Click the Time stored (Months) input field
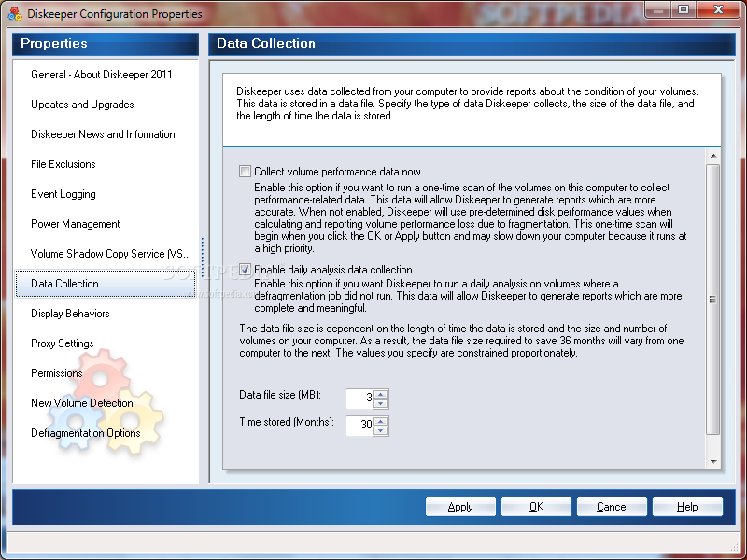Screen dimensions: 747x560 (x=360, y=426)
